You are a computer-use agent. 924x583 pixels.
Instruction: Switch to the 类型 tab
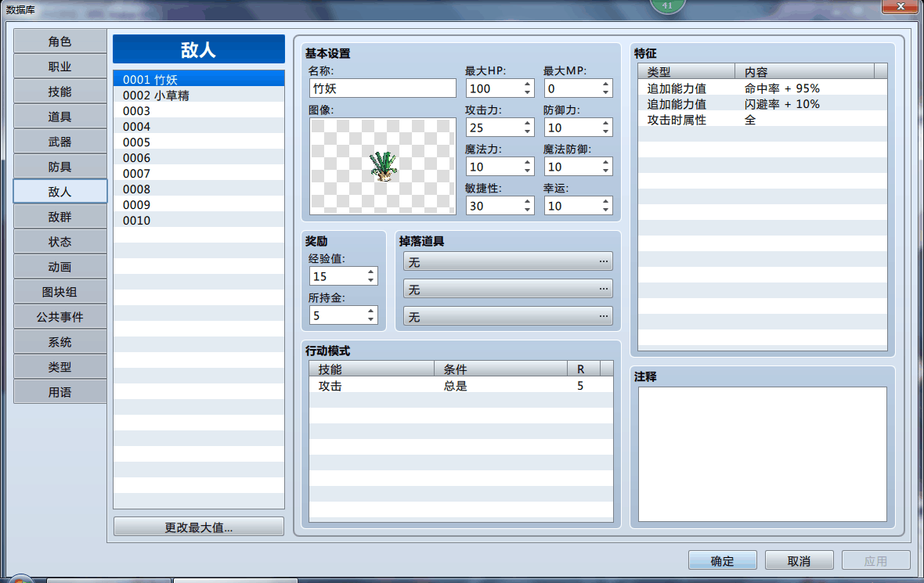[60, 367]
